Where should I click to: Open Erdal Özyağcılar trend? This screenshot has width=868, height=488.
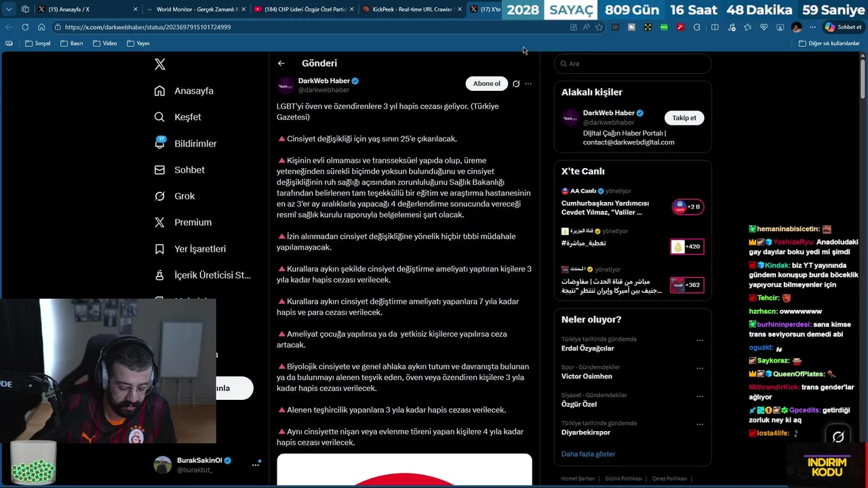[588, 348]
